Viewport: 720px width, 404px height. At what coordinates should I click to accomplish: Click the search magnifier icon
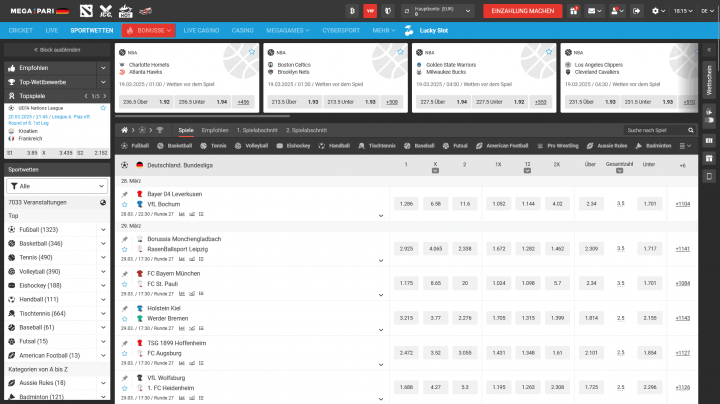[691, 130]
